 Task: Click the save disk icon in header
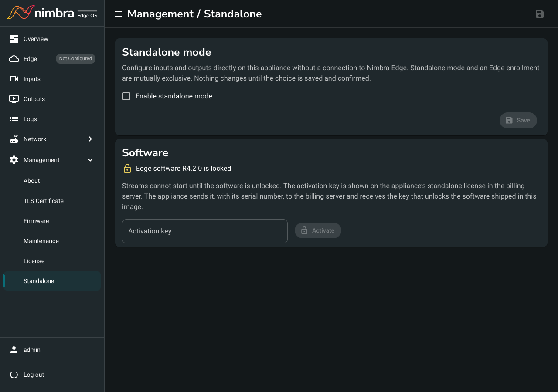tap(540, 14)
